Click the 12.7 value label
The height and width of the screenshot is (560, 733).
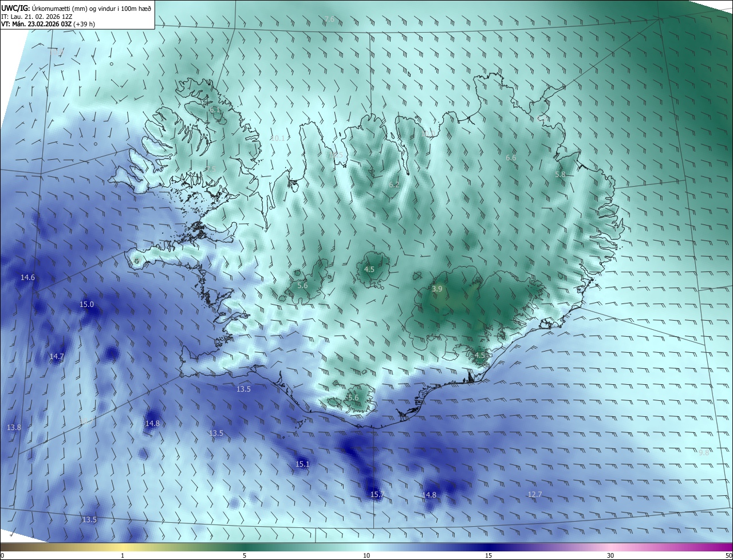pos(534,494)
